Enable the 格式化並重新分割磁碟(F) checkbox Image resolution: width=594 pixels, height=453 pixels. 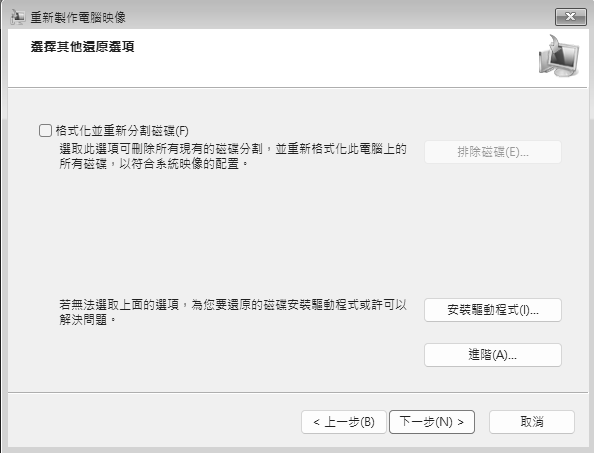pos(45,131)
